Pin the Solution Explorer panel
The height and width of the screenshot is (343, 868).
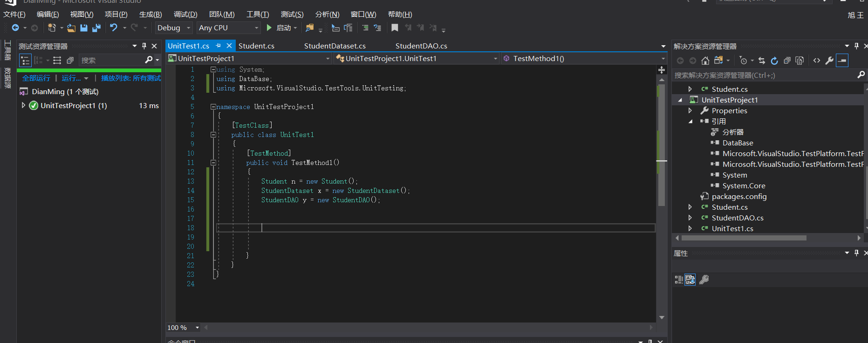(x=856, y=46)
